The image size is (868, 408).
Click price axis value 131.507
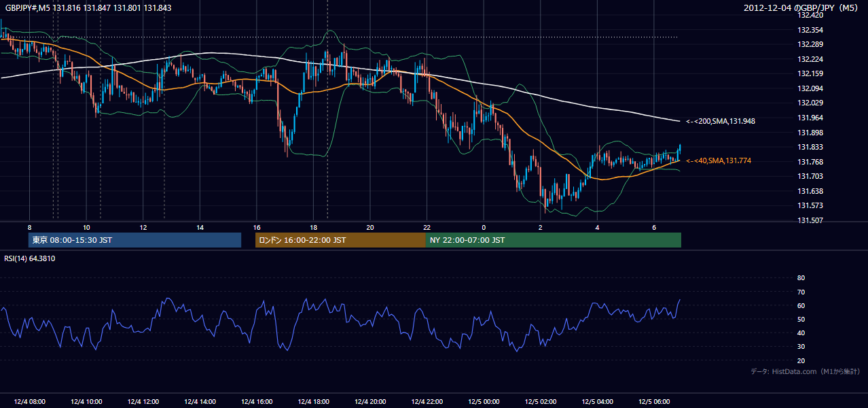[810, 220]
